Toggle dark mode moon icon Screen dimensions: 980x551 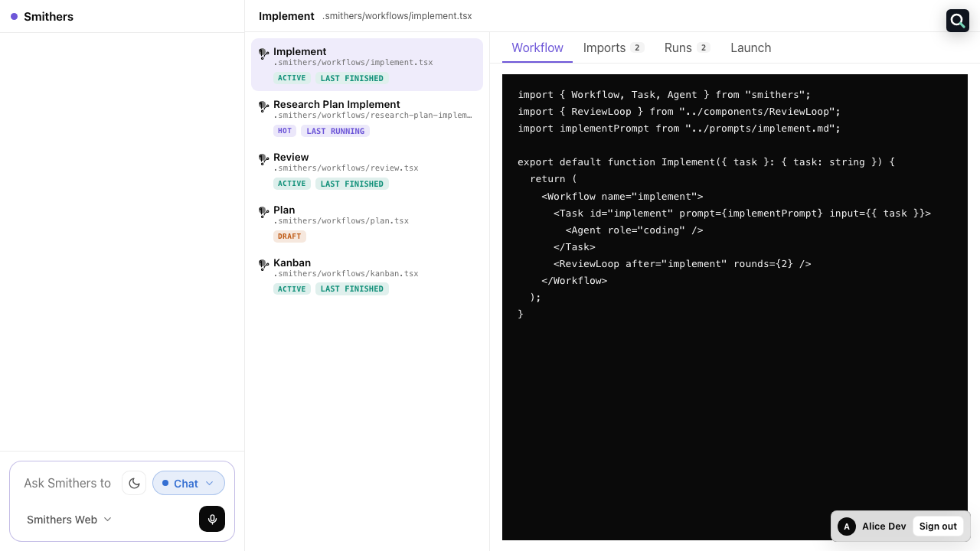click(134, 483)
